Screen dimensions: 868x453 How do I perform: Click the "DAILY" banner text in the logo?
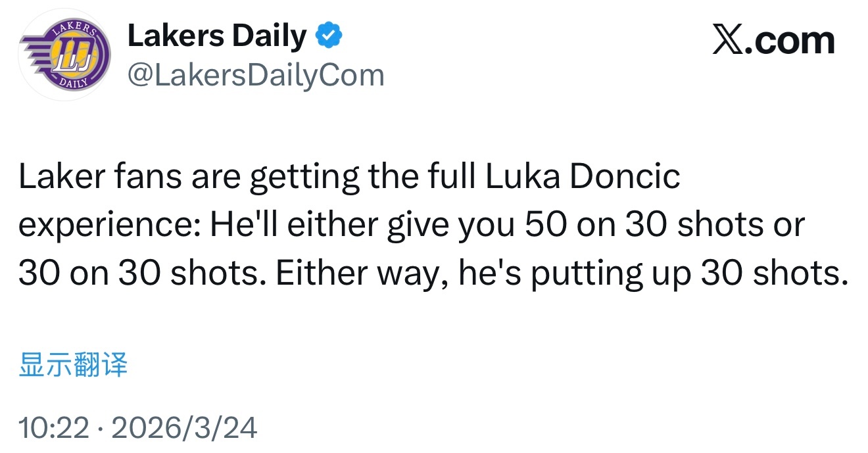[x=71, y=82]
